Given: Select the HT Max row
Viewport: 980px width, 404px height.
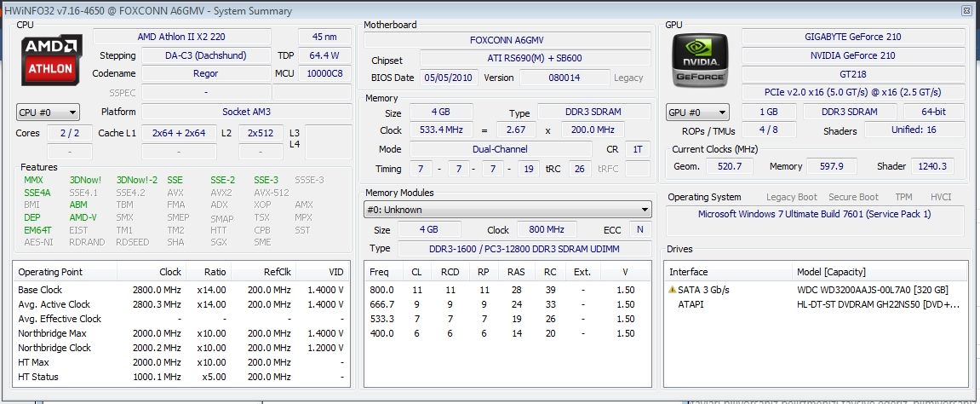Looking at the screenshot, I should (181, 362).
